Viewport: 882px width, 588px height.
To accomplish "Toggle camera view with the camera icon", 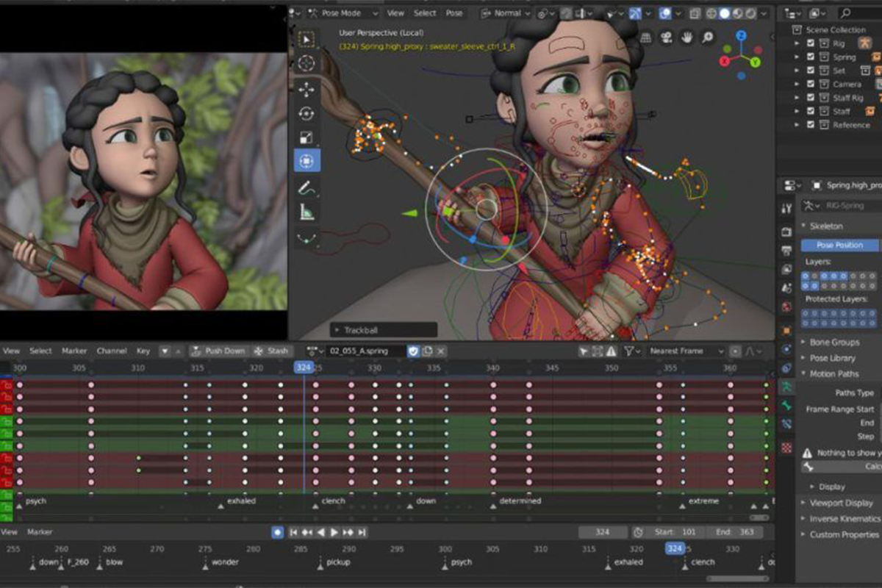I will pos(666,37).
